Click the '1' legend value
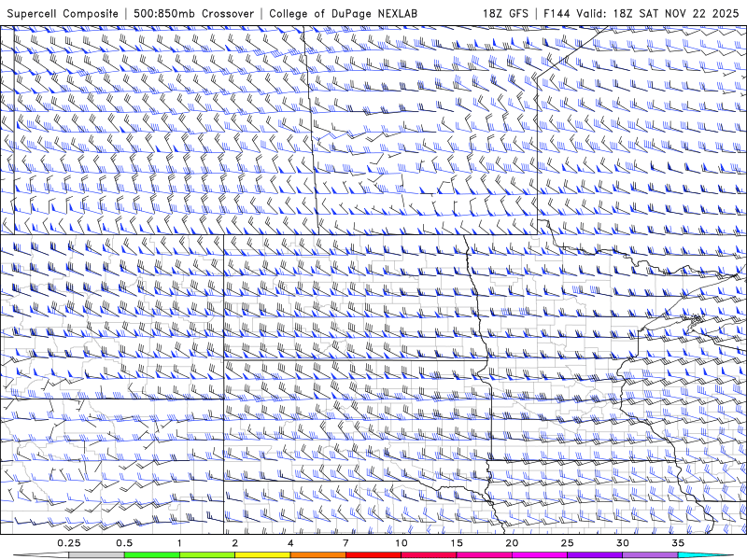The width and height of the screenshot is (747, 560). tap(179, 543)
